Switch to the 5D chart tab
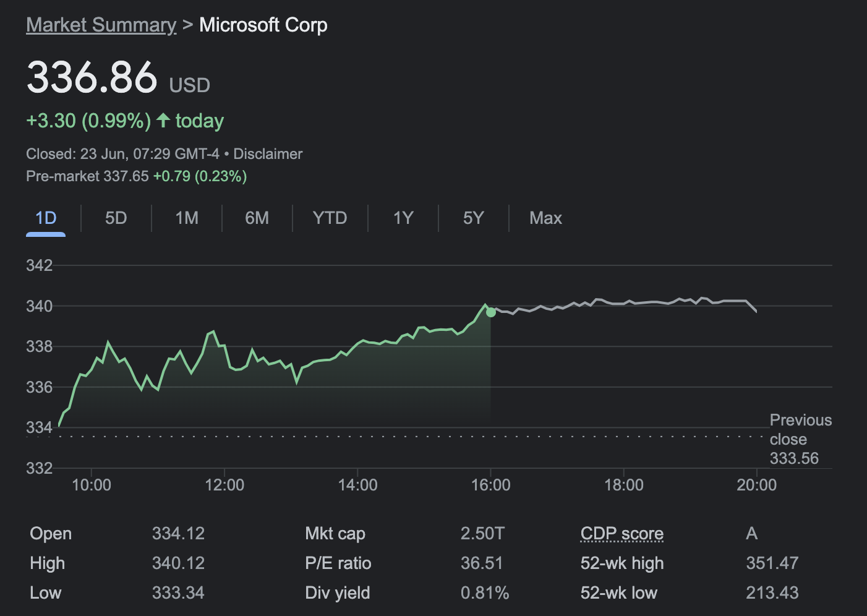The image size is (867, 616). [x=116, y=218]
